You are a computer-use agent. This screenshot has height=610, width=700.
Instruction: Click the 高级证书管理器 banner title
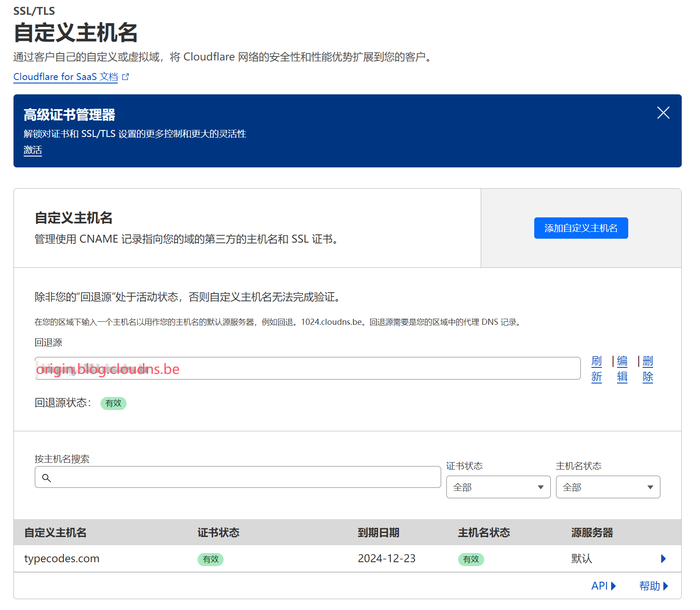pyautogui.click(x=69, y=115)
